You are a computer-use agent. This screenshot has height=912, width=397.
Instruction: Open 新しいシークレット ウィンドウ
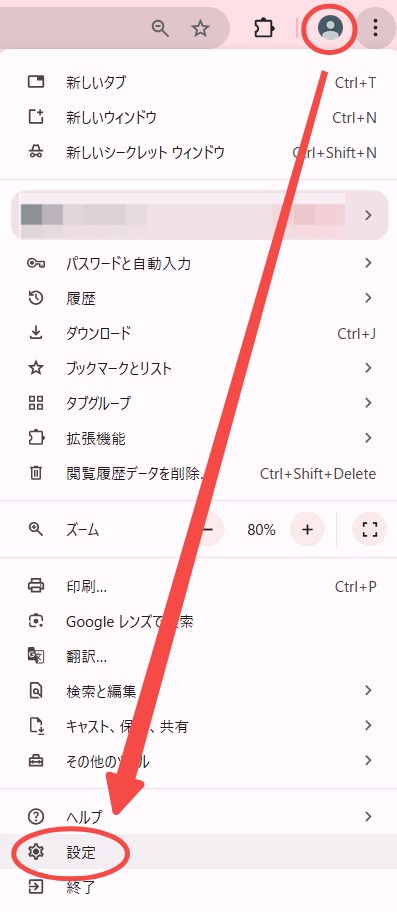[x=198, y=152]
